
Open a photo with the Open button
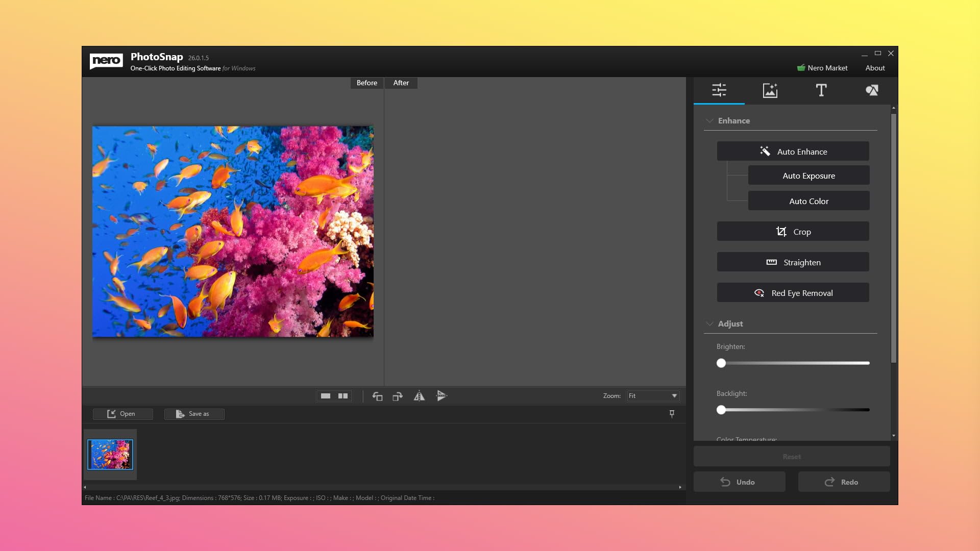click(x=122, y=414)
